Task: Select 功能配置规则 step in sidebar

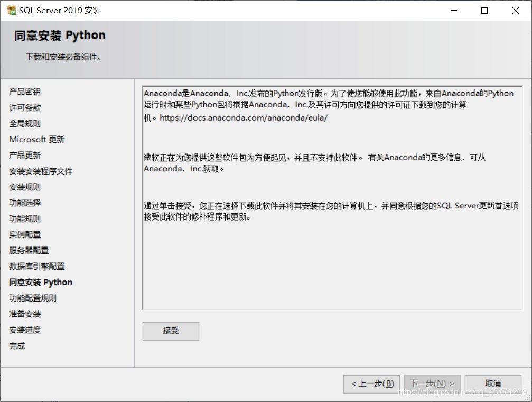Action: [x=33, y=298]
